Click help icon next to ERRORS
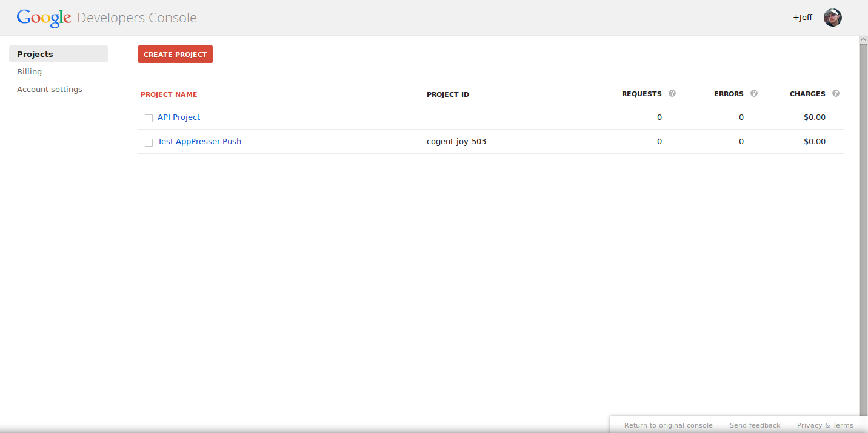This screenshot has height=433, width=868. click(x=754, y=93)
